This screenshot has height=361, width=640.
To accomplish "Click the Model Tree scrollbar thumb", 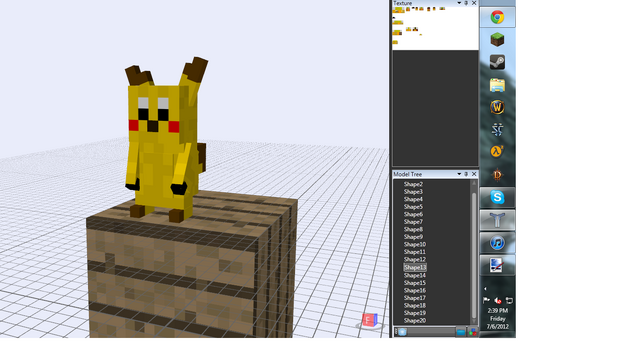I will coord(474,255).
